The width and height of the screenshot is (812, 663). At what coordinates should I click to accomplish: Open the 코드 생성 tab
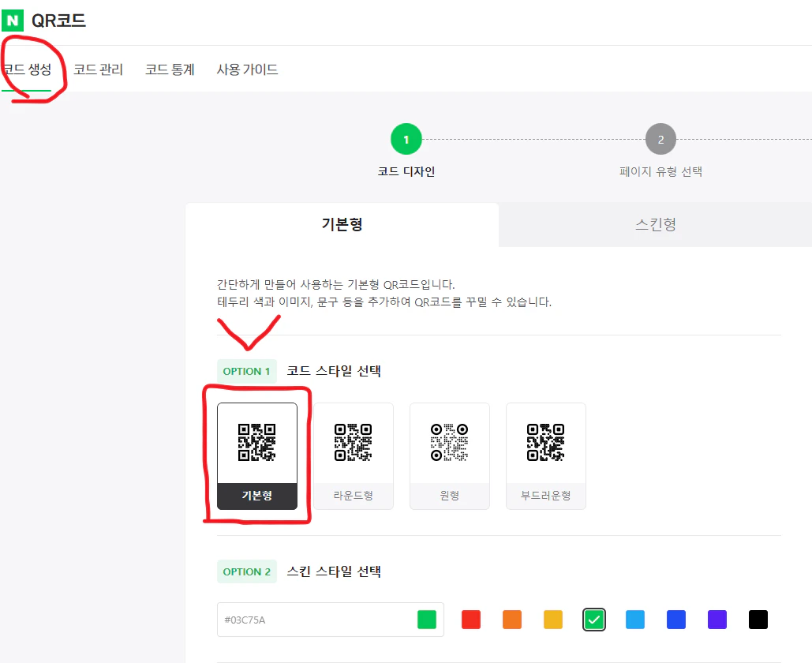pyautogui.click(x=26, y=69)
